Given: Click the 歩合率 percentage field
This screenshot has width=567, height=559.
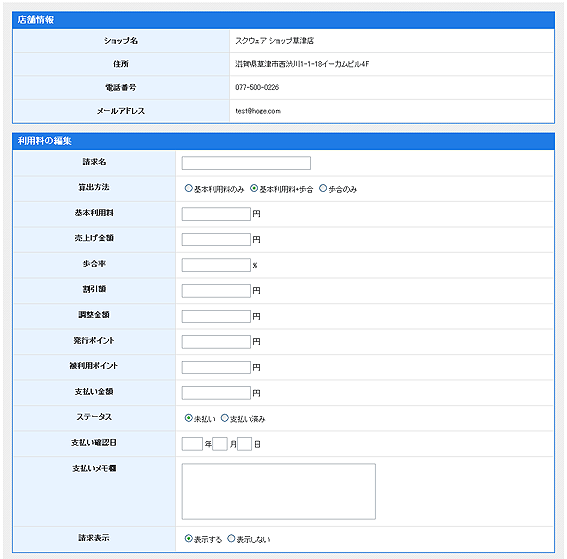Looking at the screenshot, I should [x=216, y=265].
